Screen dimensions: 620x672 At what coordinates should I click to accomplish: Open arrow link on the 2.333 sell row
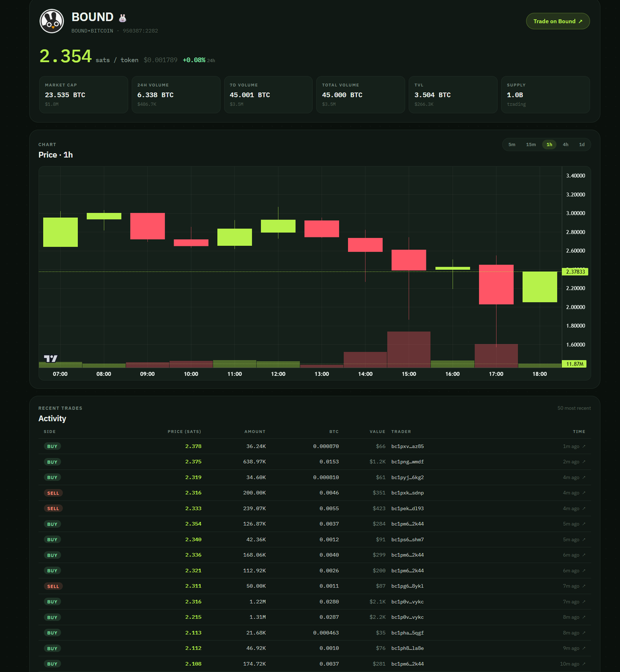(584, 508)
